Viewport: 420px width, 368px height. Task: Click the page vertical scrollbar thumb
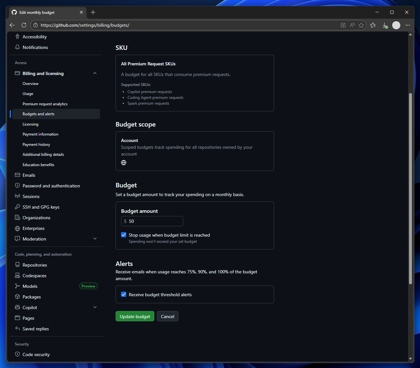coord(410,188)
